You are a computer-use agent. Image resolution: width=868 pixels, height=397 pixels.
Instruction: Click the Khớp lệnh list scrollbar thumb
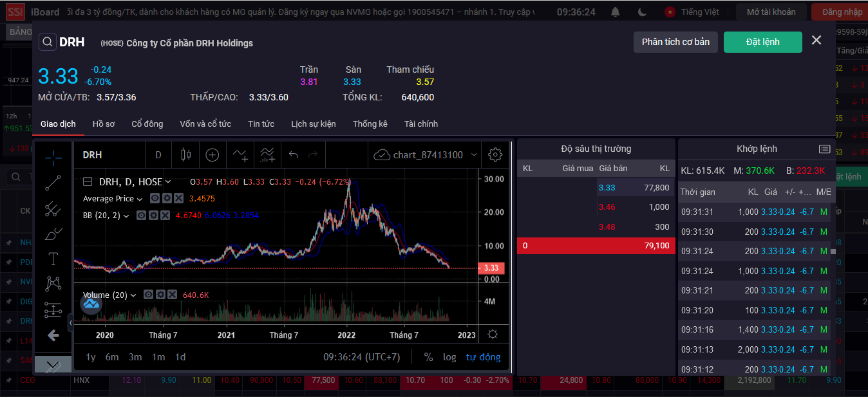point(833,252)
